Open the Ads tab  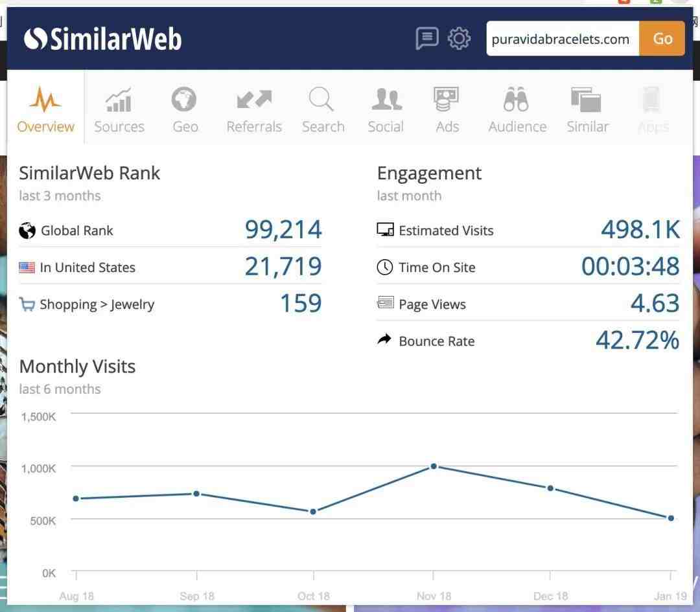click(447, 109)
